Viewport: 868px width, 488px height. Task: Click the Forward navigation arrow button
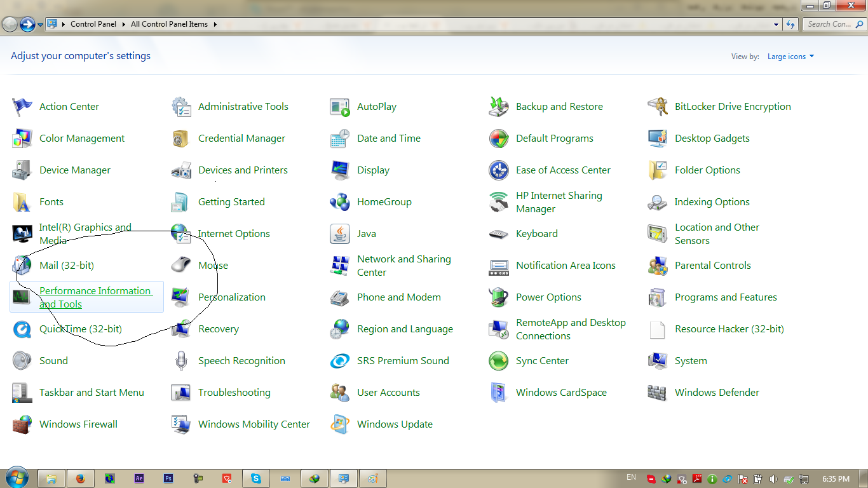coord(27,24)
